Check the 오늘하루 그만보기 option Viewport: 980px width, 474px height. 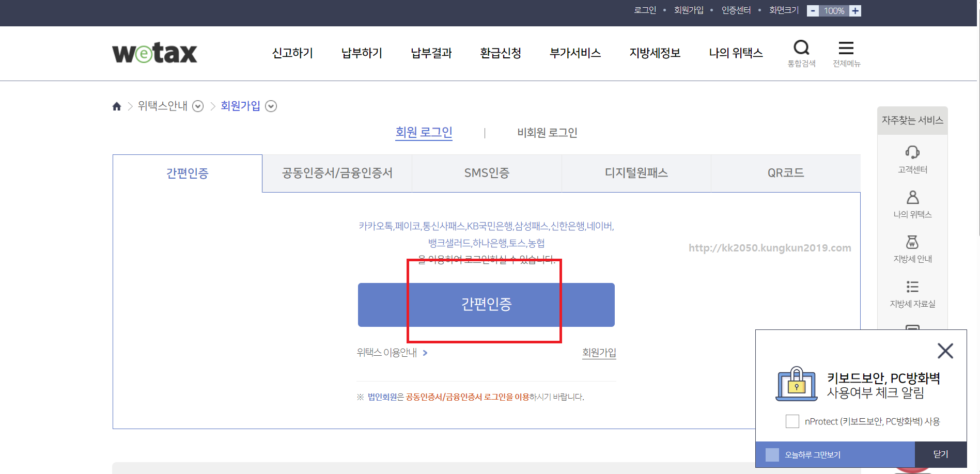(x=773, y=454)
